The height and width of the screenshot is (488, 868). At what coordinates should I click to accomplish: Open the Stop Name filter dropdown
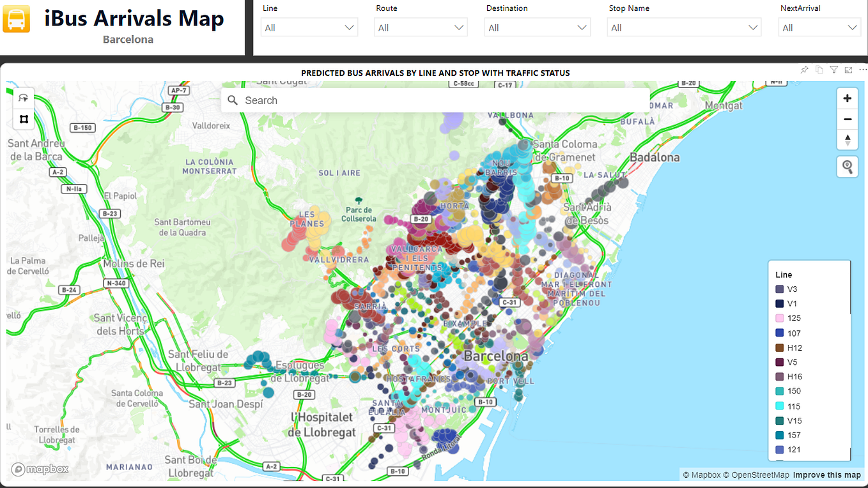click(684, 27)
